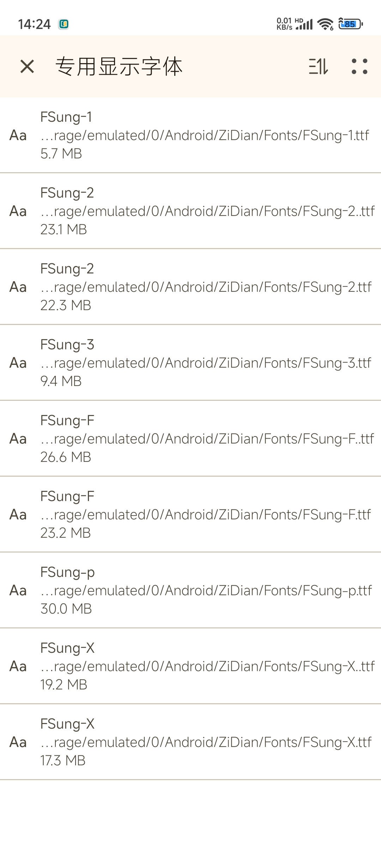Tap the Aa icon for 26.6 MB FSung-F

point(18,439)
